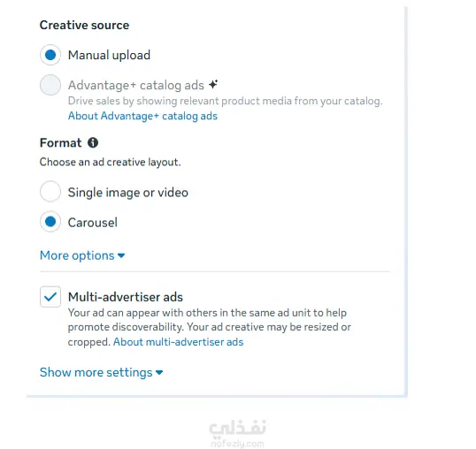The height and width of the screenshot is (449, 476).
Task: Click the Creative source heading
Action: [x=84, y=25]
